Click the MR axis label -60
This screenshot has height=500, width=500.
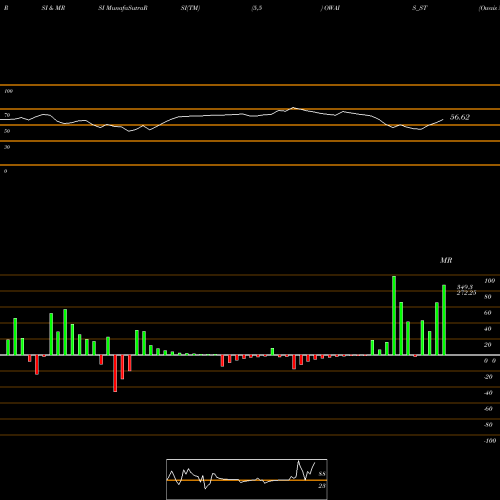coord(488,409)
